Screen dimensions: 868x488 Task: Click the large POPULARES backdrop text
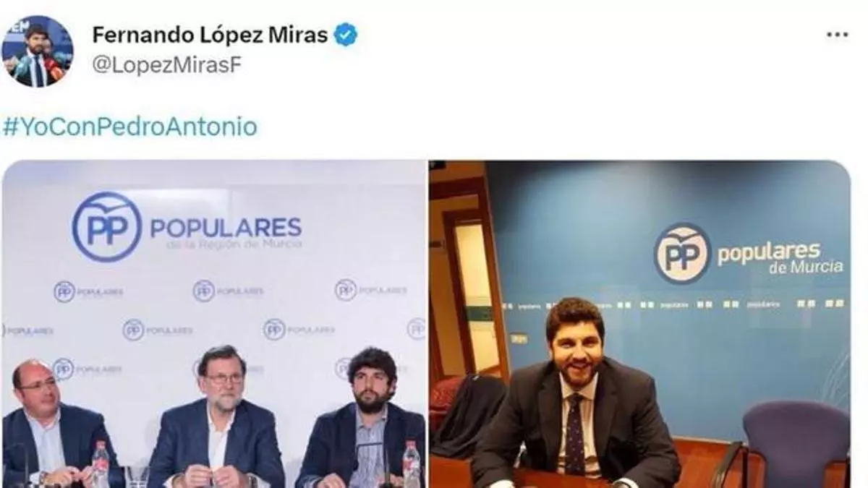coord(225,227)
